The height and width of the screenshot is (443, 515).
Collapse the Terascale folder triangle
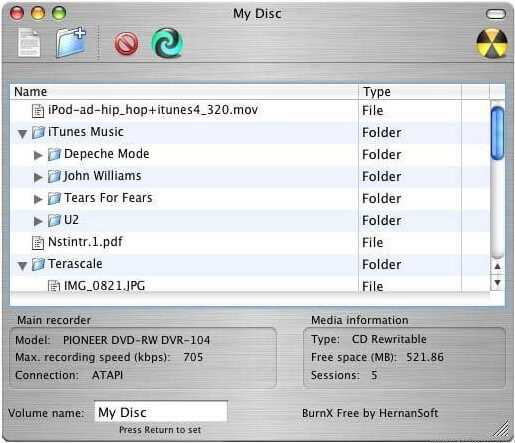pyautogui.click(x=22, y=266)
